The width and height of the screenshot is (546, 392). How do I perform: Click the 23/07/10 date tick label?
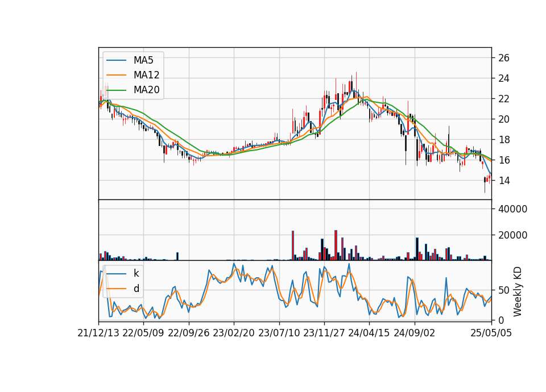(279, 333)
